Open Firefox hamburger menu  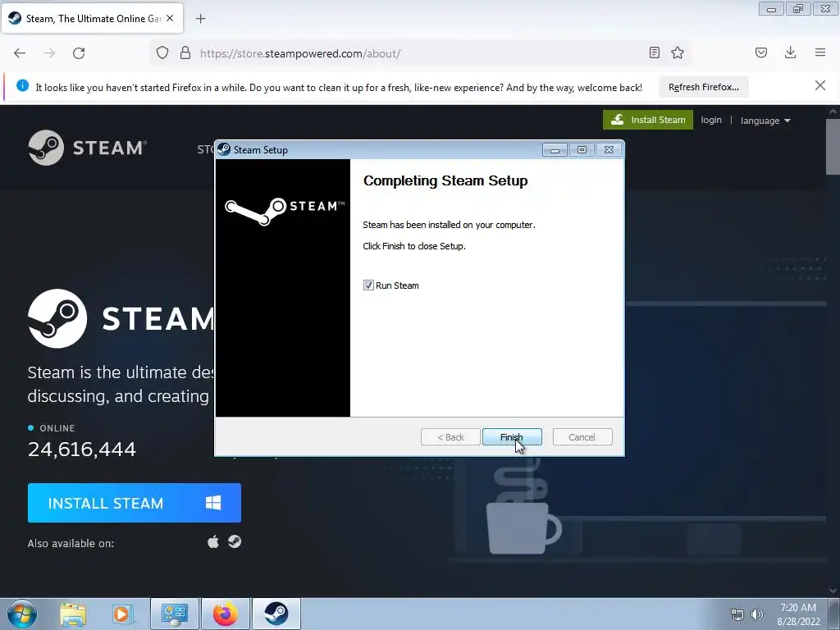[x=820, y=52]
